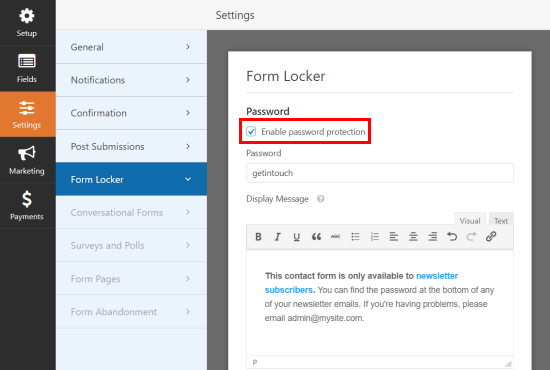Open the Fields panel
Image resolution: width=550 pixels, height=370 pixels.
tap(27, 69)
